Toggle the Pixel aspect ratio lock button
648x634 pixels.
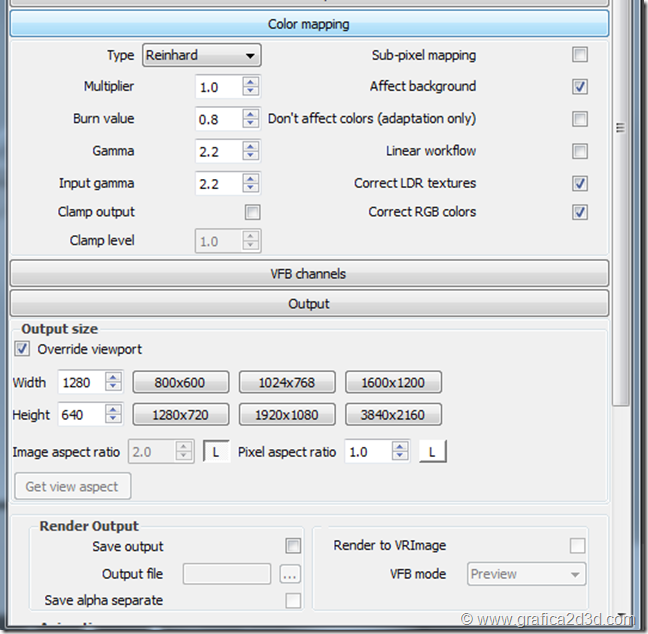[x=432, y=452]
